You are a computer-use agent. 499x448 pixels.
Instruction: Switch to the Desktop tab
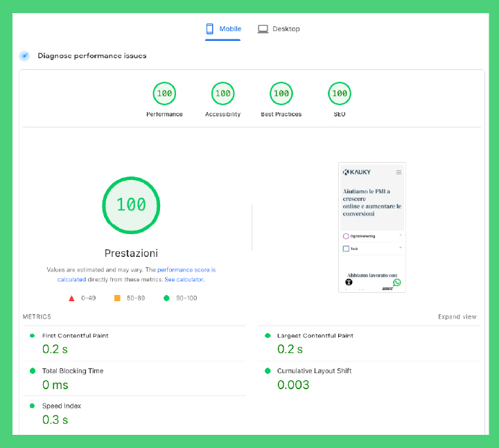point(279,29)
